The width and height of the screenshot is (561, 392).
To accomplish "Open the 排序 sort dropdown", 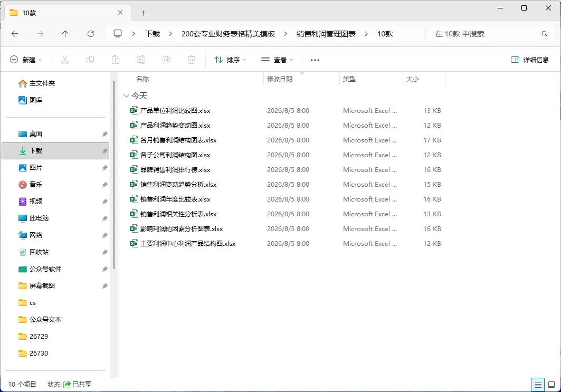I will tap(230, 60).
